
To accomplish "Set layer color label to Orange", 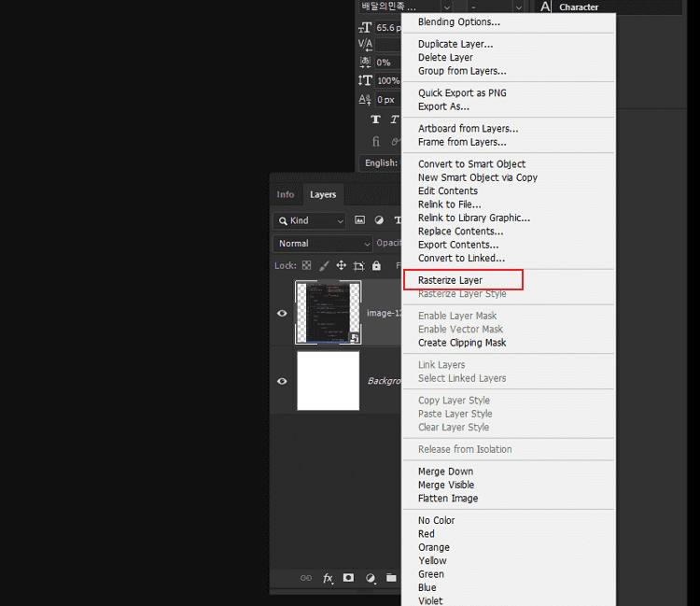I will coord(509,547).
